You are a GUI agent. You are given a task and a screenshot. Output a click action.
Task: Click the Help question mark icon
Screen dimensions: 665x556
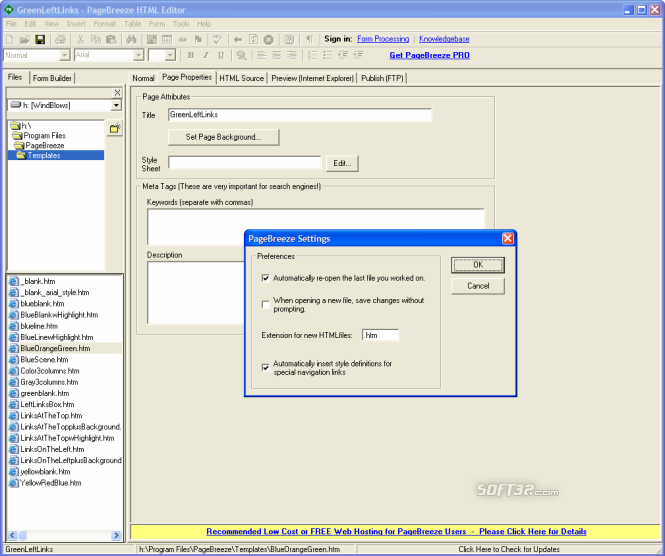pos(289,39)
